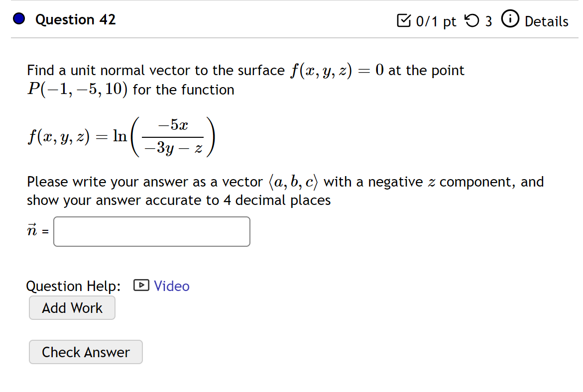The image size is (583, 392).
Task: Click the n vector label before the answer box
Action: [x=33, y=230]
